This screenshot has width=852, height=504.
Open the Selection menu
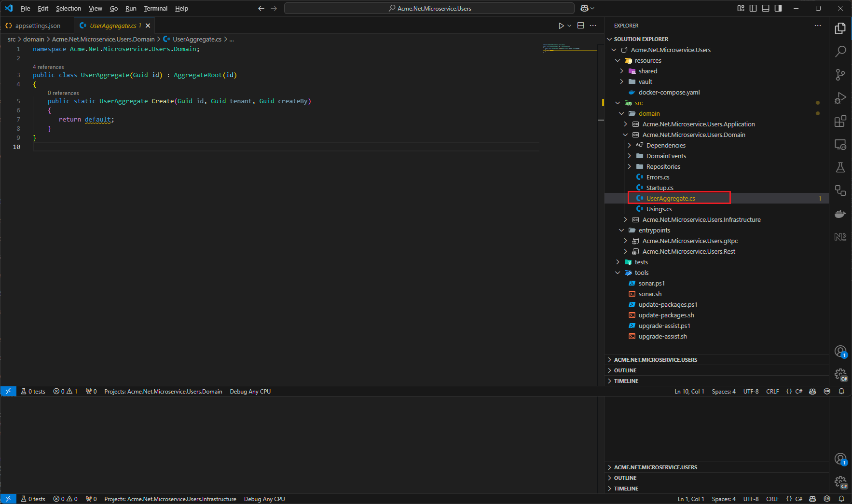coord(69,8)
